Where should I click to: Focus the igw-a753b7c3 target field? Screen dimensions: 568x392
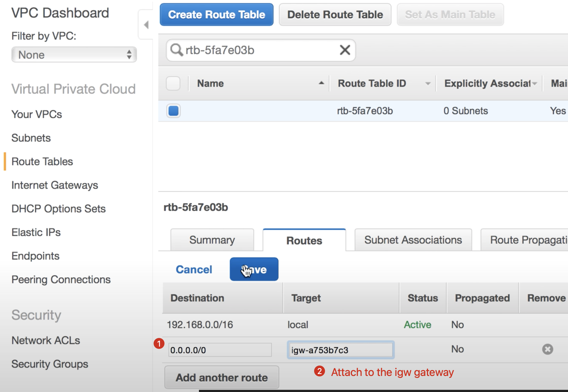coord(341,350)
